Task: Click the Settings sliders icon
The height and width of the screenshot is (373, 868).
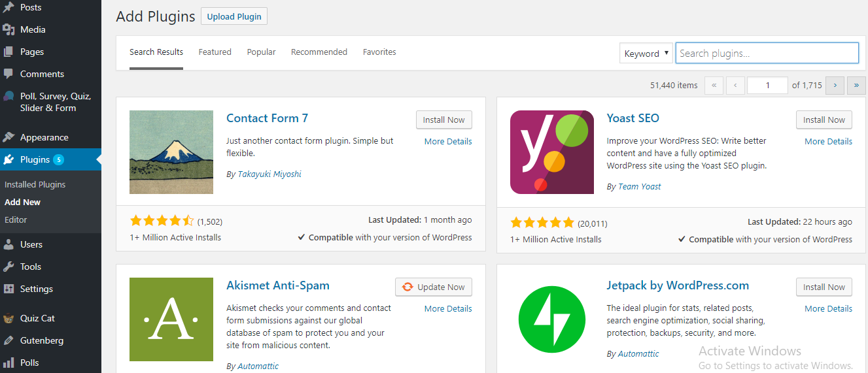Action: pos(9,289)
